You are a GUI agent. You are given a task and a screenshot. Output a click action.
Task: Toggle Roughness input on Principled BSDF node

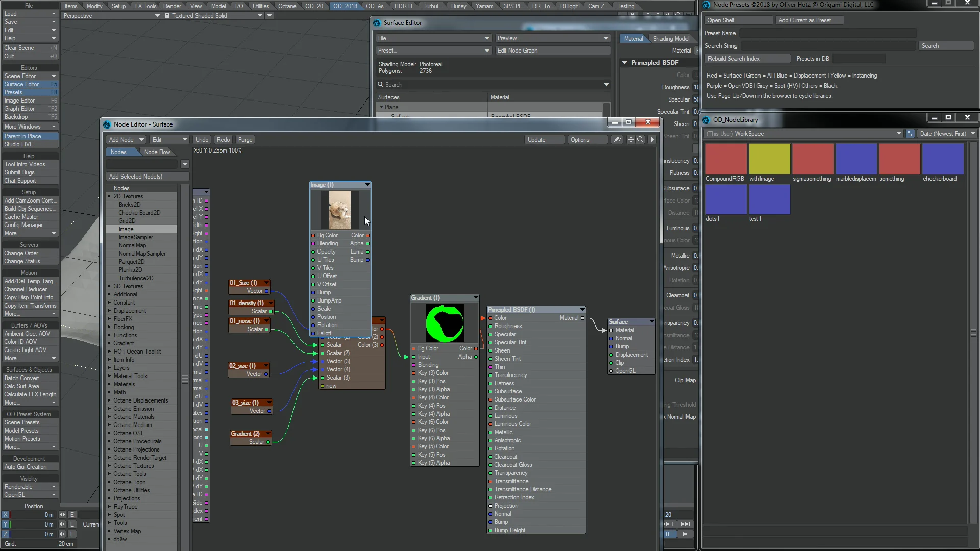(x=490, y=327)
